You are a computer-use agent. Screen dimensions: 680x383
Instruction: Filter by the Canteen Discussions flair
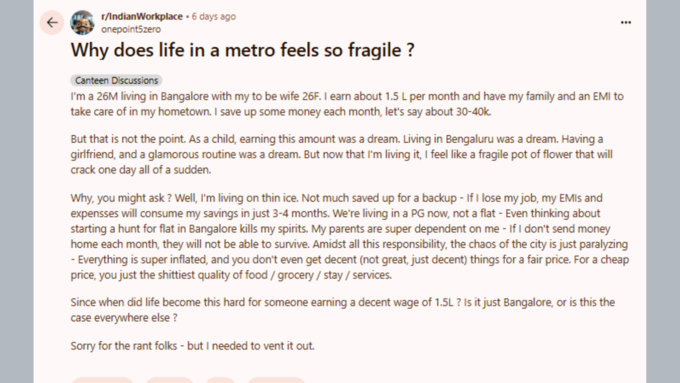[116, 80]
